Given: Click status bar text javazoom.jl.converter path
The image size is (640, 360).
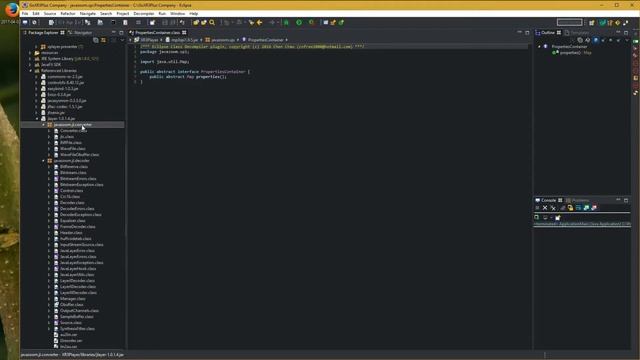Looking at the screenshot, I should click(x=72, y=355).
